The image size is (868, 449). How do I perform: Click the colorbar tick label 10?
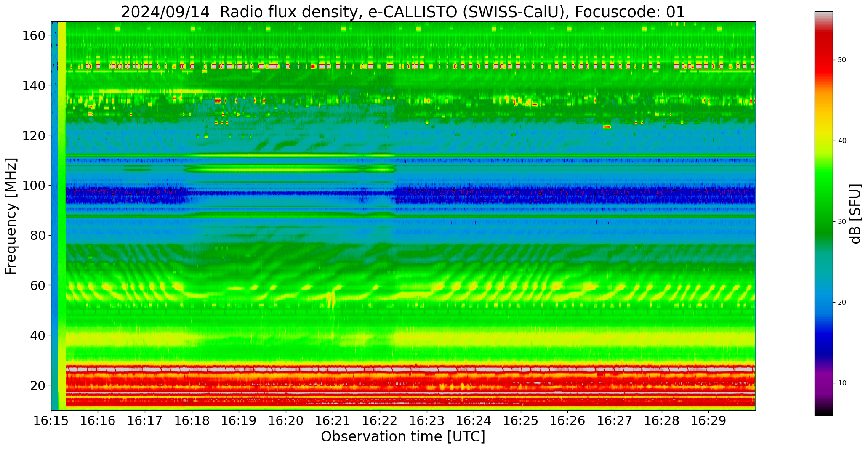pos(842,383)
